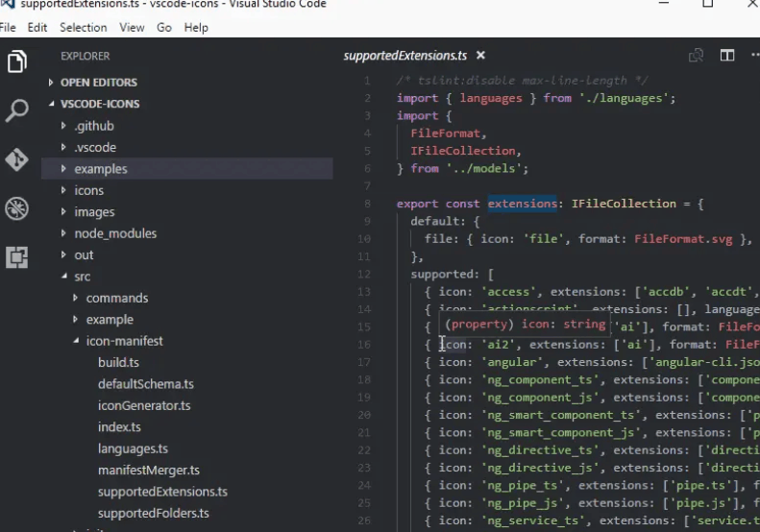This screenshot has height=532, width=760.
Task: Open the Debug view in activity bar
Action: (x=17, y=208)
